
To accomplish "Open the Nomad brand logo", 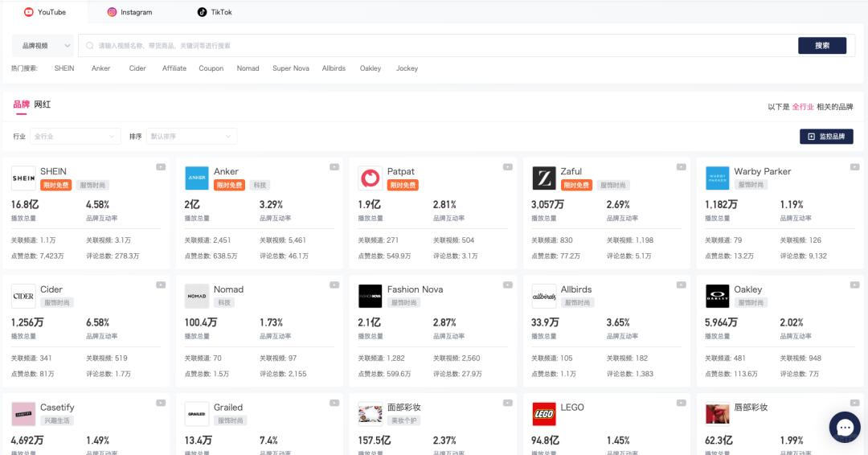I will click(x=197, y=296).
